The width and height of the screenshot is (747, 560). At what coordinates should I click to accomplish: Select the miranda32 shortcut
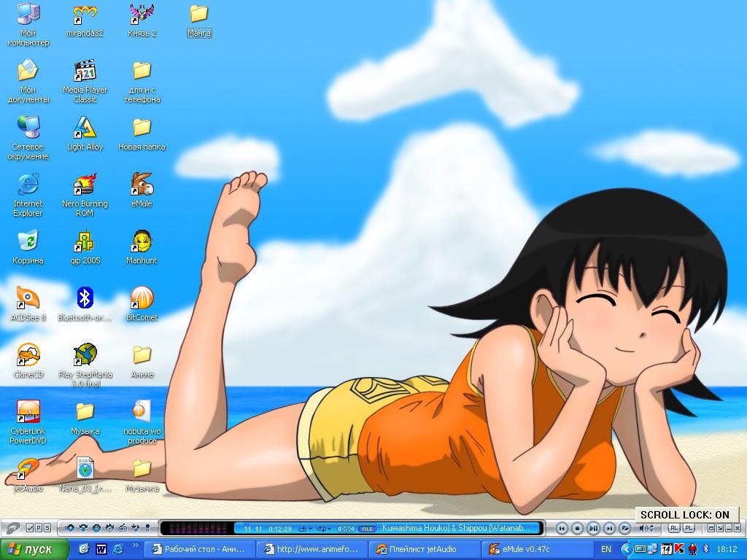point(85,20)
